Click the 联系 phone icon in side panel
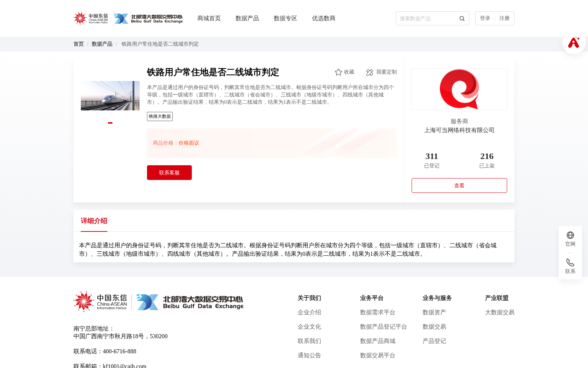588x368 pixels. pyautogui.click(x=570, y=262)
